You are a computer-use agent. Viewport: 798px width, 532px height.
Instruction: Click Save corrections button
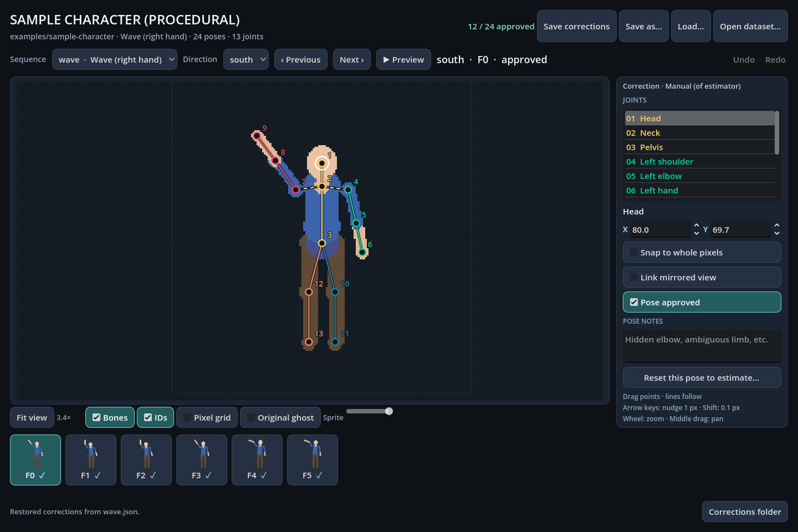pos(576,26)
